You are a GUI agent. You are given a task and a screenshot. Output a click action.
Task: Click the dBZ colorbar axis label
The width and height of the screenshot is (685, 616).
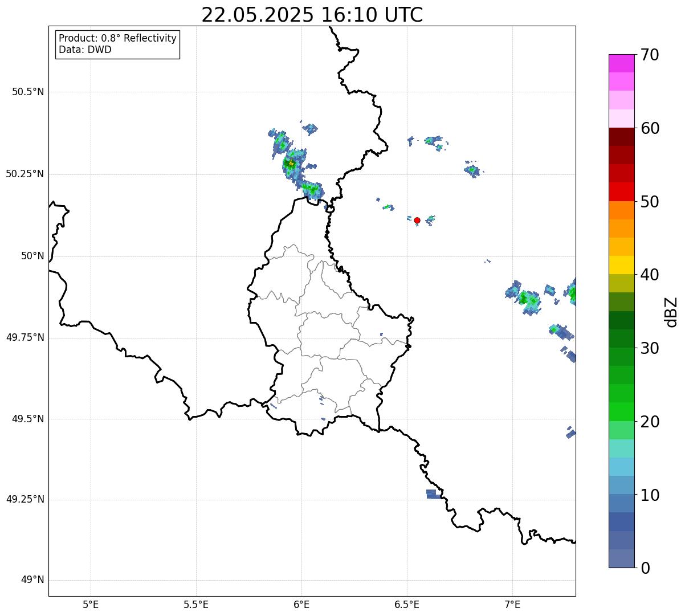671,311
